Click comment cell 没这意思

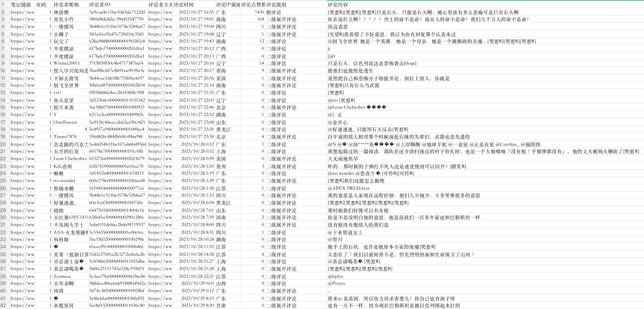tap(485, 27)
